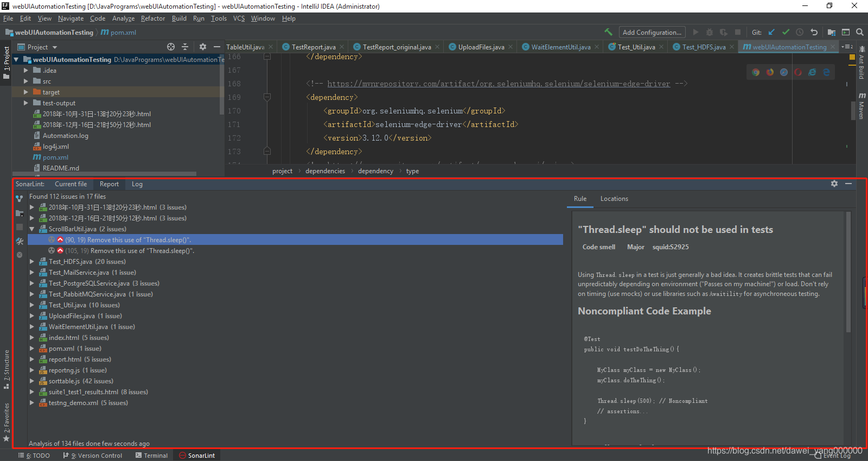Click the Stop square button in the toolbar
The image size is (868, 461).
738,32
